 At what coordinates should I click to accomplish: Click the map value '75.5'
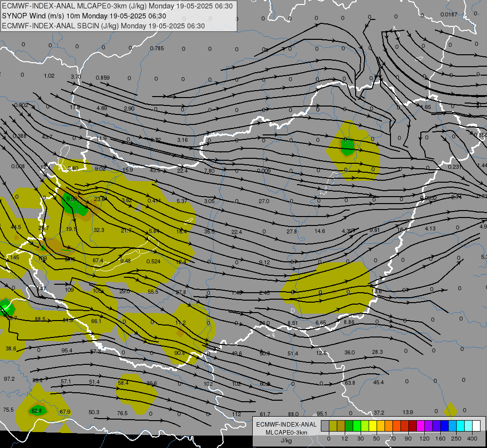pyautogui.click(x=8, y=410)
